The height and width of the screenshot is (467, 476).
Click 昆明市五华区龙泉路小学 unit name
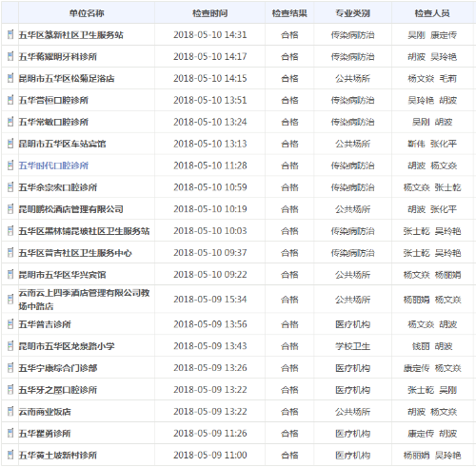(67, 346)
